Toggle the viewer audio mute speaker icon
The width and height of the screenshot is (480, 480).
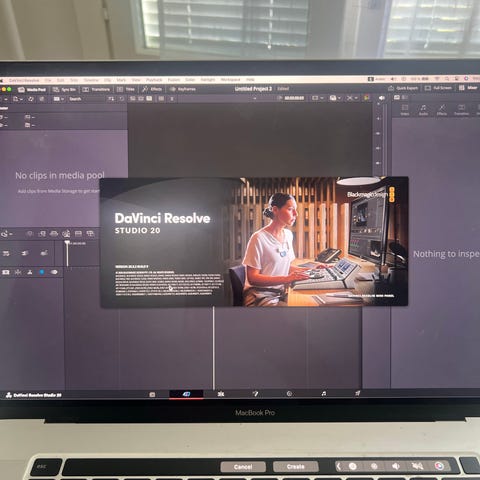coord(382,98)
